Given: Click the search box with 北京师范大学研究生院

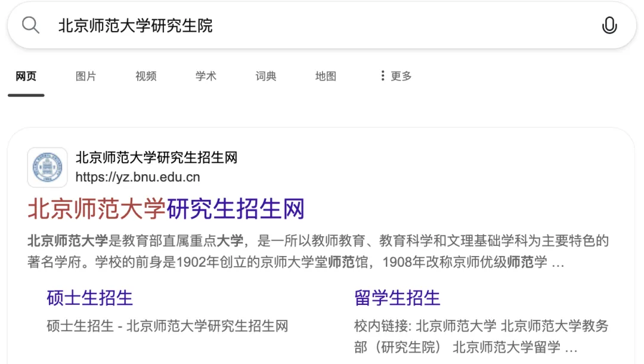Looking at the screenshot, I should (322, 26).
